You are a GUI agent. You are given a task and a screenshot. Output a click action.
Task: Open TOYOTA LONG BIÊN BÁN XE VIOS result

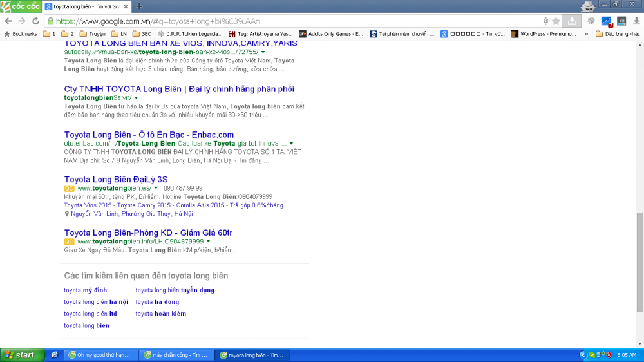pyautogui.click(x=181, y=44)
